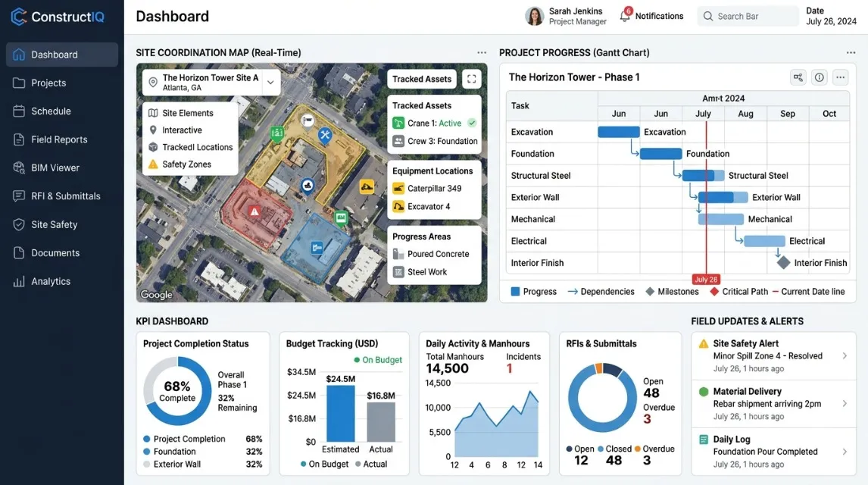Expand the Daily Log update chevron

(x=845, y=452)
